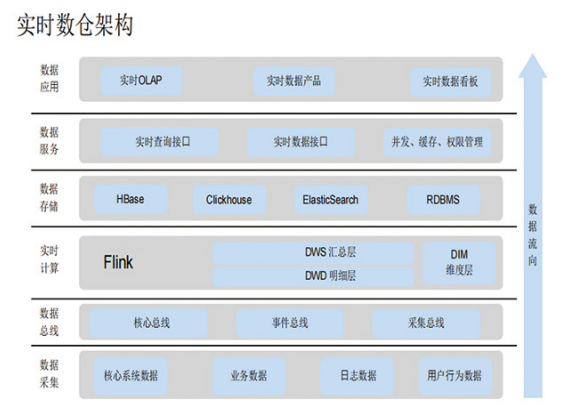
Task: Select the 实时数据产品 block
Action: [x=294, y=81]
